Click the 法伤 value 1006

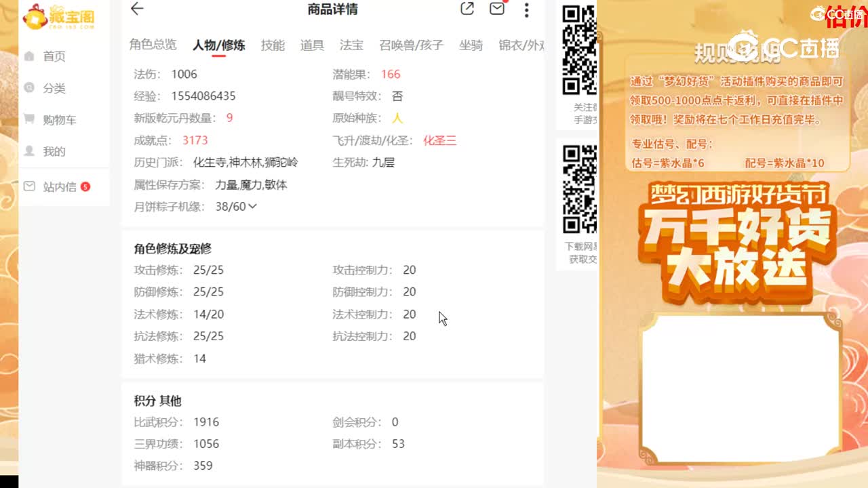click(184, 74)
